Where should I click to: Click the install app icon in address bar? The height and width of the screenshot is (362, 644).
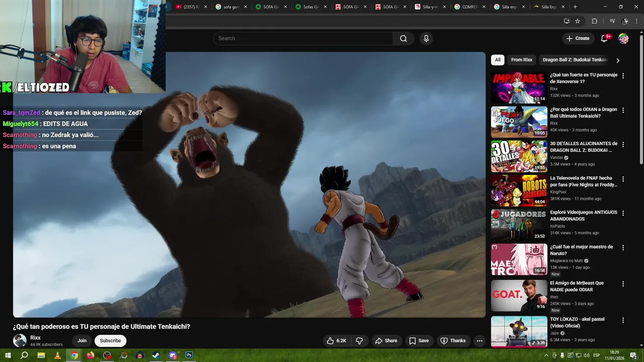[x=567, y=21]
